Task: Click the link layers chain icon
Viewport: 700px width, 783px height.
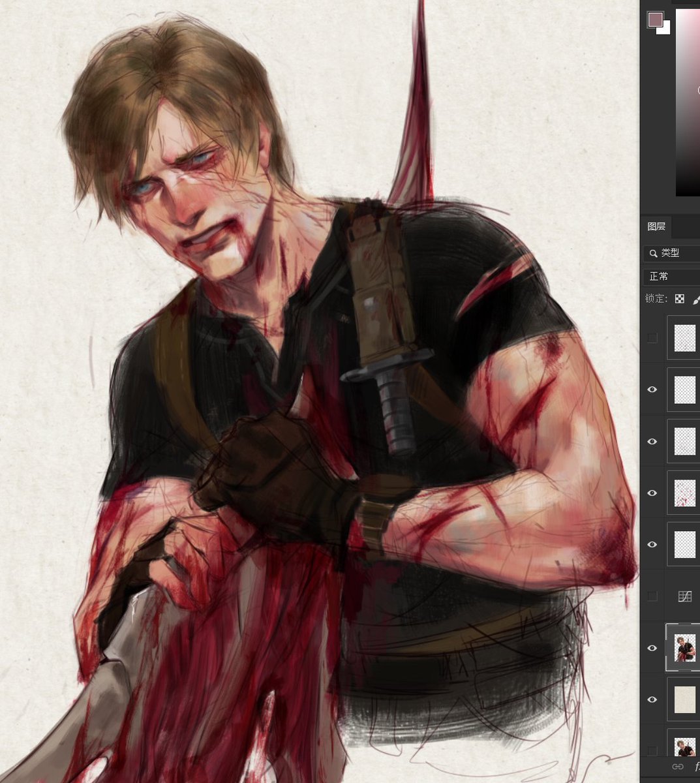Action: [x=678, y=767]
